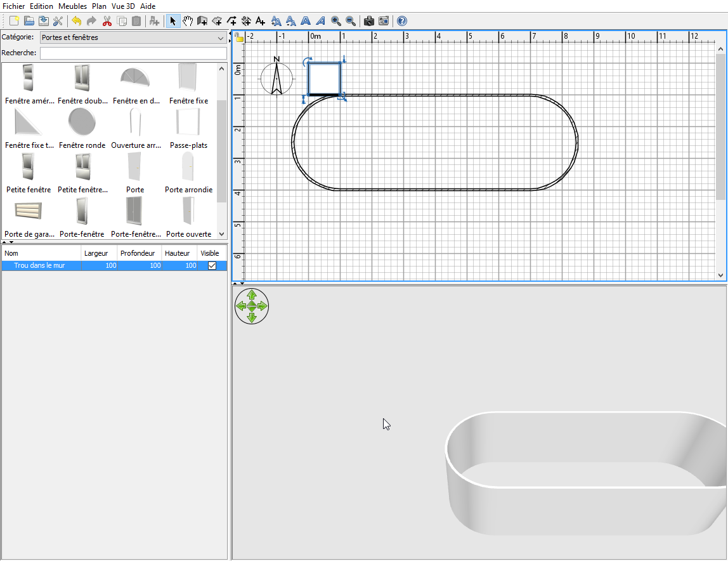Select Porte ouverte catalog item
Image resolution: width=728 pixels, height=561 pixels.
pyautogui.click(x=188, y=216)
